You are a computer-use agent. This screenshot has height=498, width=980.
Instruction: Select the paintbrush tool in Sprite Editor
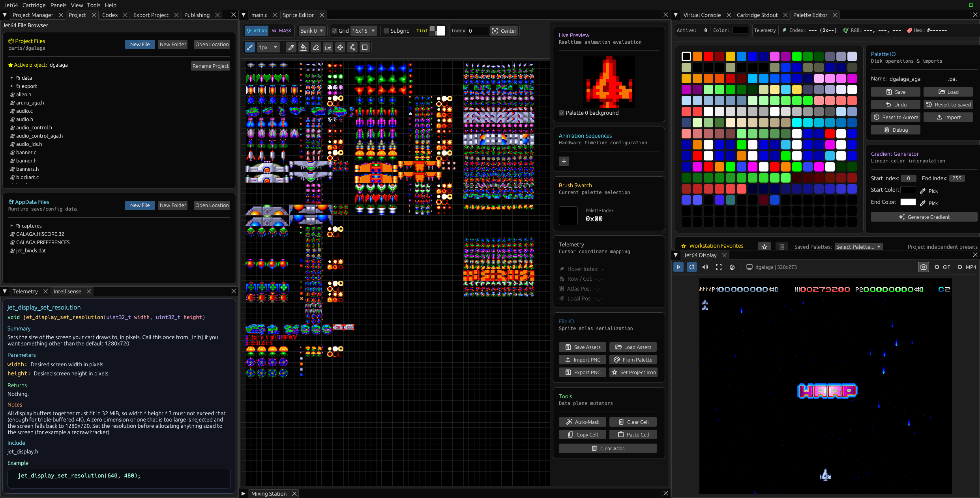pyautogui.click(x=250, y=48)
